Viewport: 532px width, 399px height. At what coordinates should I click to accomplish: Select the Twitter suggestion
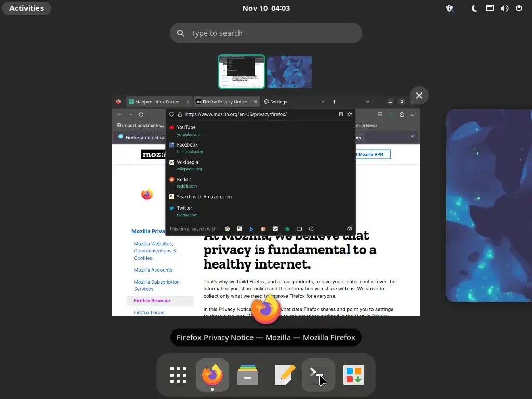[261, 211]
